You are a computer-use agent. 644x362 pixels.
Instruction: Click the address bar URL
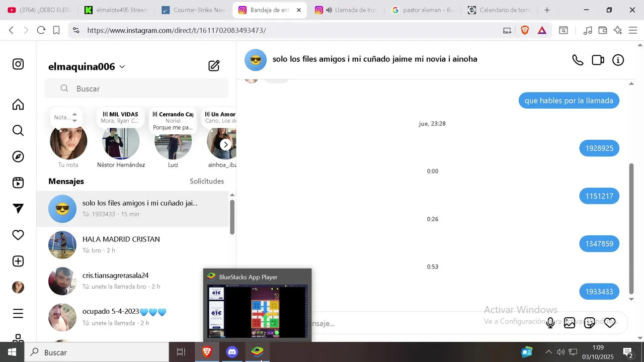point(176,30)
